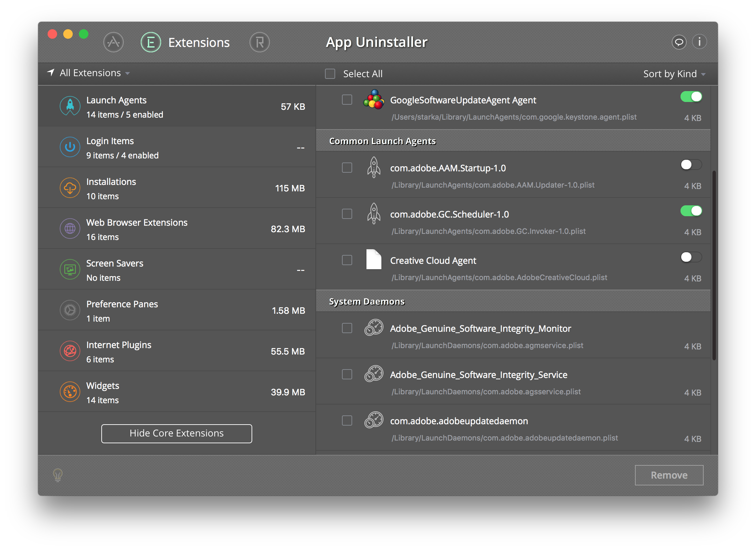Image resolution: width=756 pixels, height=550 pixels.
Task: Click the Hide Core Extensions button
Action: click(x=177, y=433)
